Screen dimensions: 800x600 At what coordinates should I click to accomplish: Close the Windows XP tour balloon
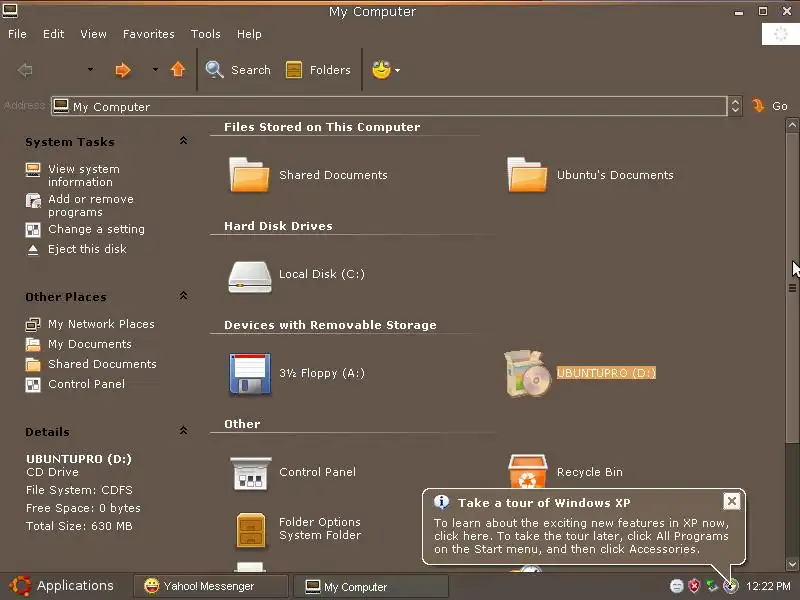pyautogui.click(x=732, y=502)
